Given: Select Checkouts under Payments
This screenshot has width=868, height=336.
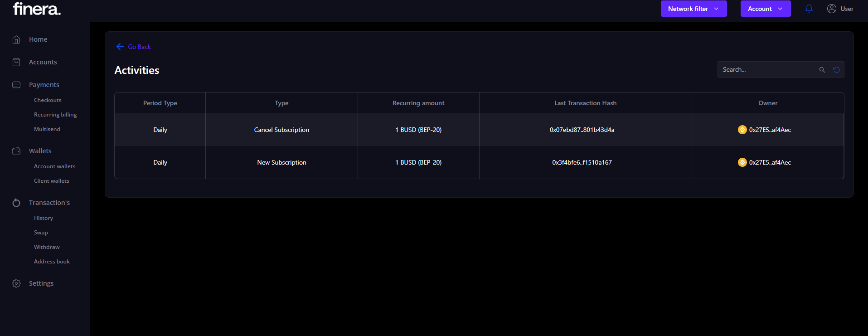Looking at the screenshot, I should pos(48,100).
